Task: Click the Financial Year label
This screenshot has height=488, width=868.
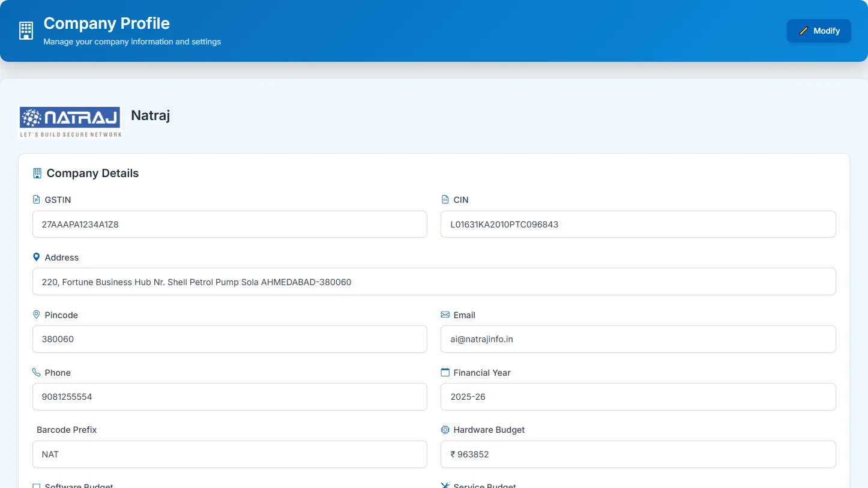Action: (x=482, y=373)
